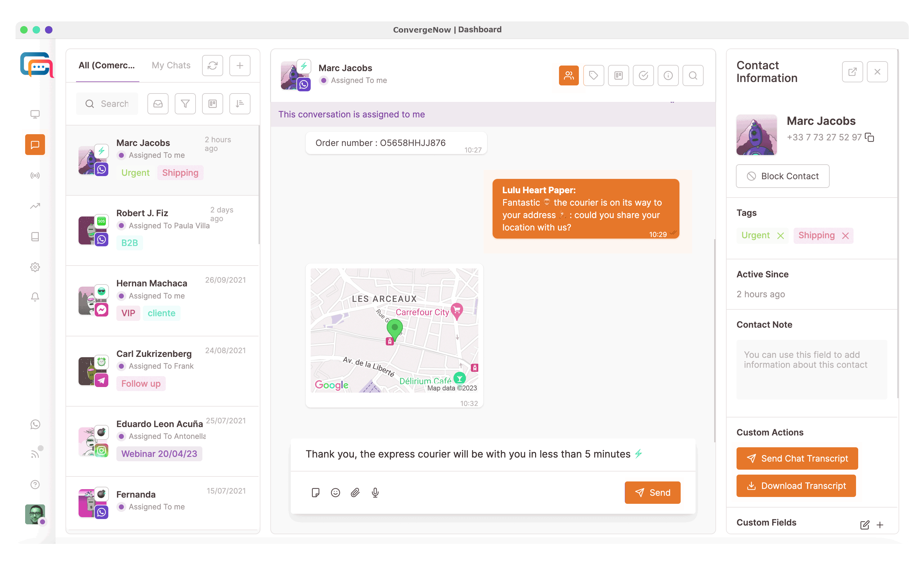The image size is (924, 565).
Task: Open the tag icon in chat header
Action: [593, 75]
